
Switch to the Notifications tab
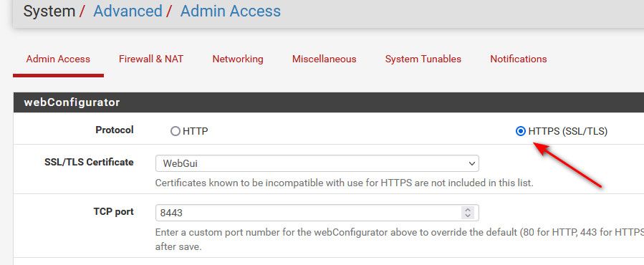(519, 59)
